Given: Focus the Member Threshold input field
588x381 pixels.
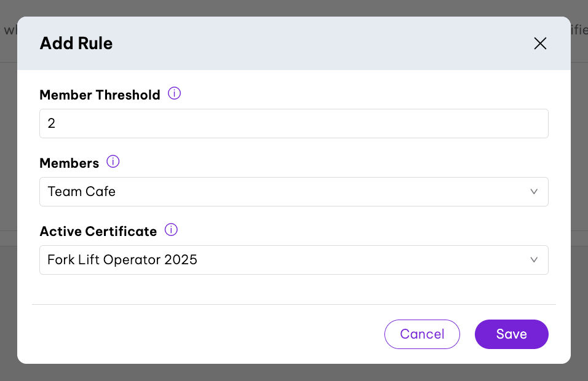Looking at the screenshot, I should click(293, 124).
